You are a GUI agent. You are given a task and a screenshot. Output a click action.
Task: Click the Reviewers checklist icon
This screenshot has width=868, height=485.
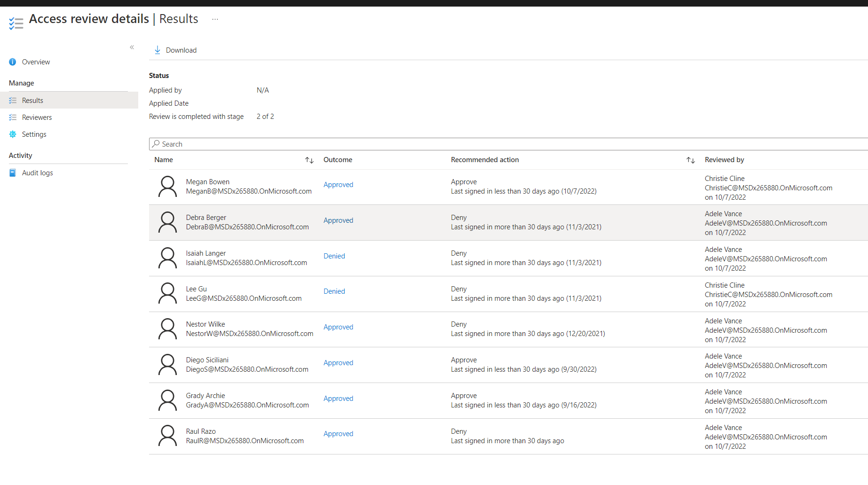coord(12,117)
